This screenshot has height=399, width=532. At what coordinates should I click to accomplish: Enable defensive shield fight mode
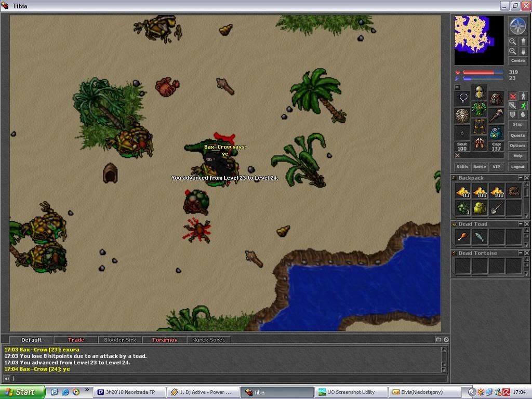(513, 115)
